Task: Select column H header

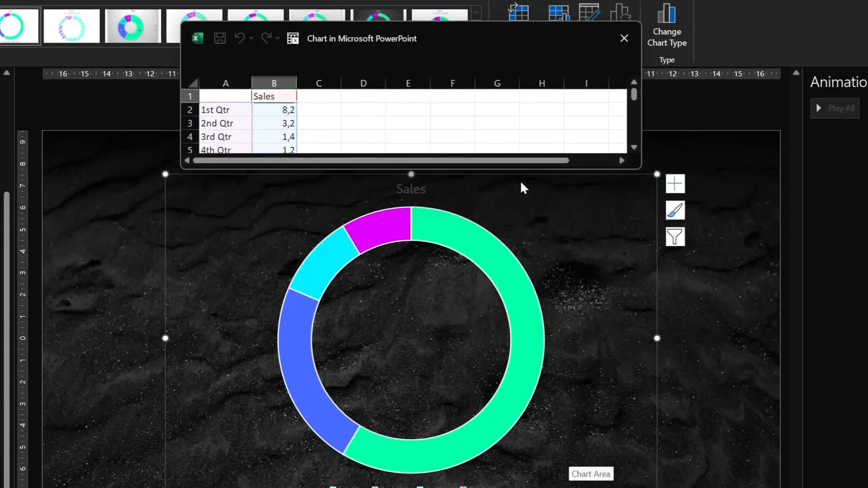Action: click(542, 83)
